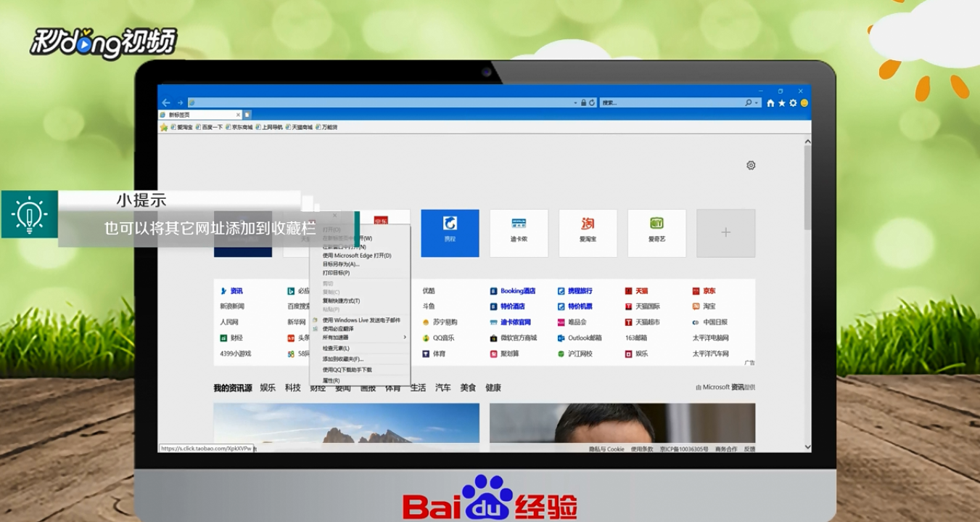980x522 pixels.
Task: Expand 所有加速器 submenu
Action: [360, 338]
